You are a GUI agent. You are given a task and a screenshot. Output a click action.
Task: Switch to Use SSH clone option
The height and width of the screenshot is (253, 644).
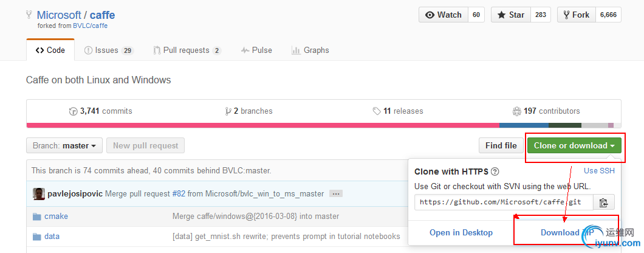coord(599,171)
